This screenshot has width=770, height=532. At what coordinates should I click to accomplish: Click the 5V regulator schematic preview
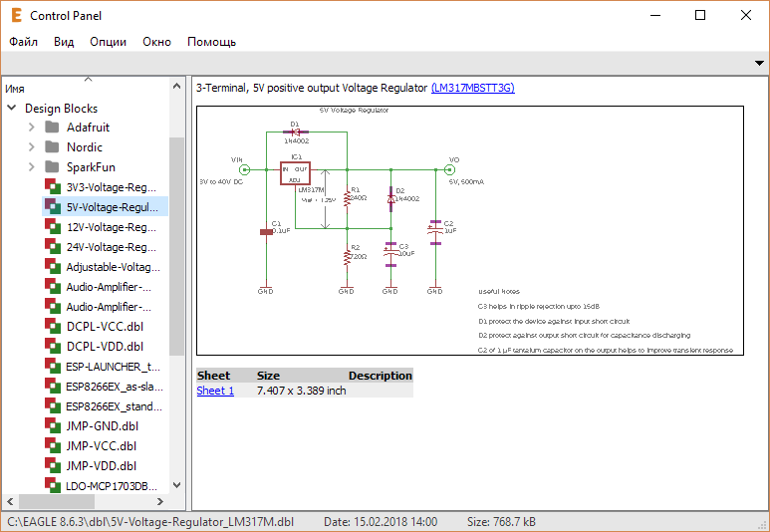coord(470,230)
